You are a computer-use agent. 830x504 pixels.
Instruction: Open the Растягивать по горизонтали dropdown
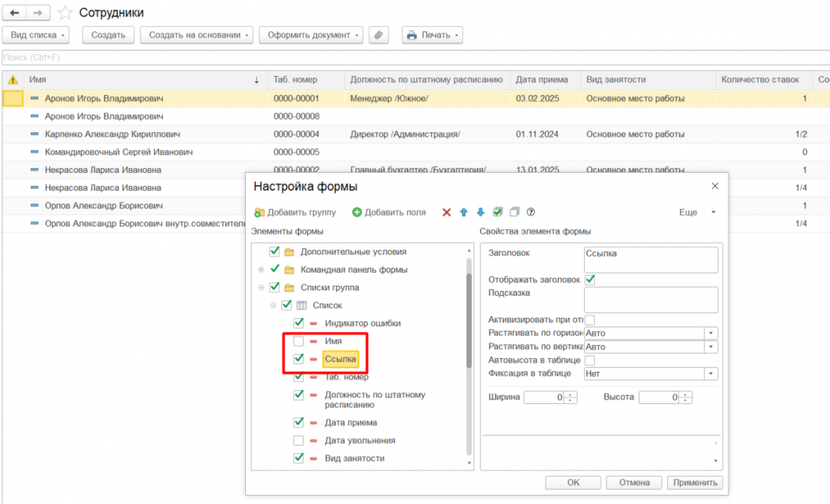(711, 333)
